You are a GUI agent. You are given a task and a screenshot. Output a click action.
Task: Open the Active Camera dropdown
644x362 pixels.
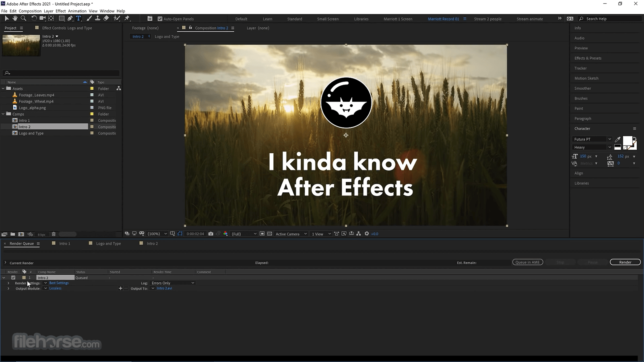(291, 234)
